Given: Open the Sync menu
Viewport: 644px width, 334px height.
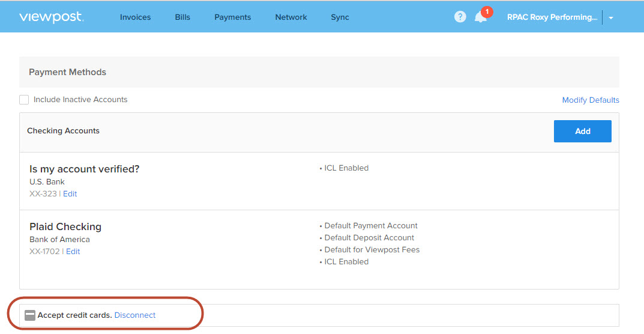Looking at the screenshot, I should coord(340,17).
